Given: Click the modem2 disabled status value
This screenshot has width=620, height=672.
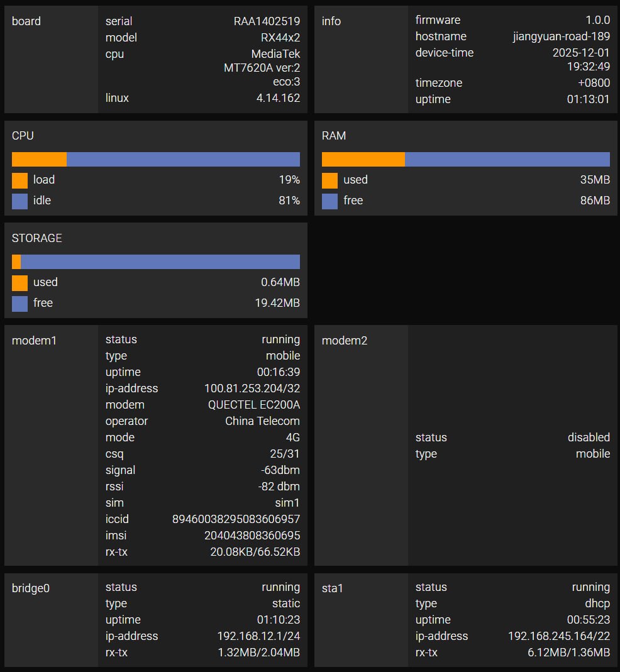Looking at the screenshot, I should coord(589,438).
